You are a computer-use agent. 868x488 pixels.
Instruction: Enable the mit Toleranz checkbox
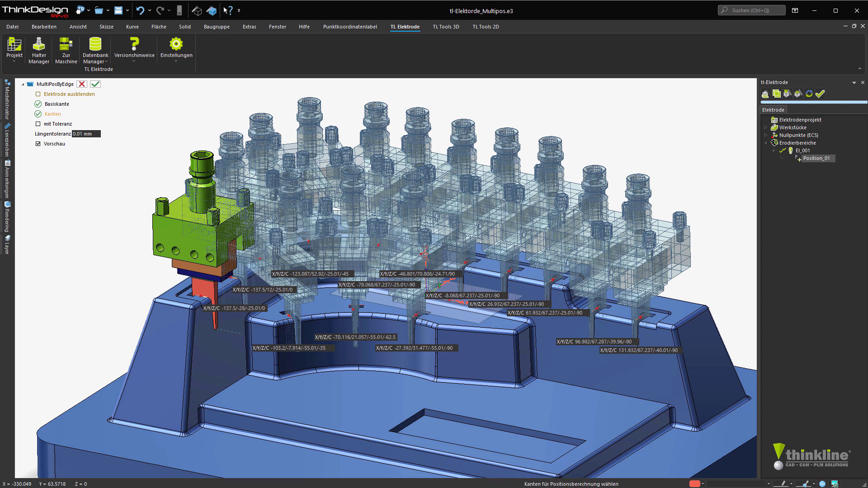click(38, 124)
